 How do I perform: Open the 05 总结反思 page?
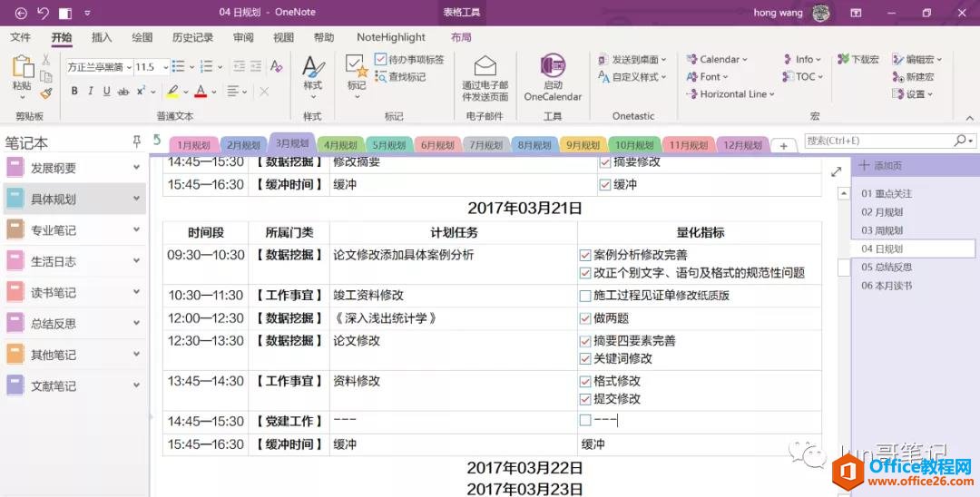pos(887,267)
